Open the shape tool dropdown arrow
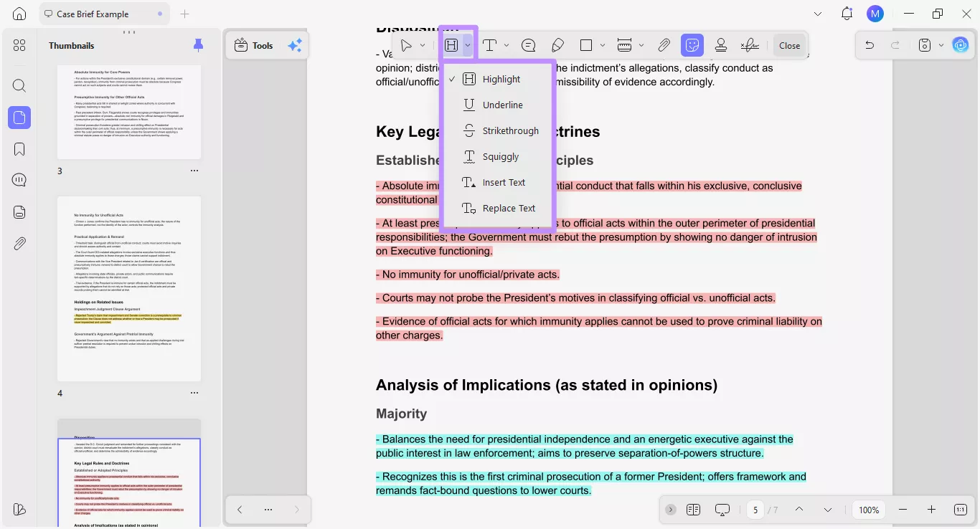980x529 pixels. [x=603, y=44]
